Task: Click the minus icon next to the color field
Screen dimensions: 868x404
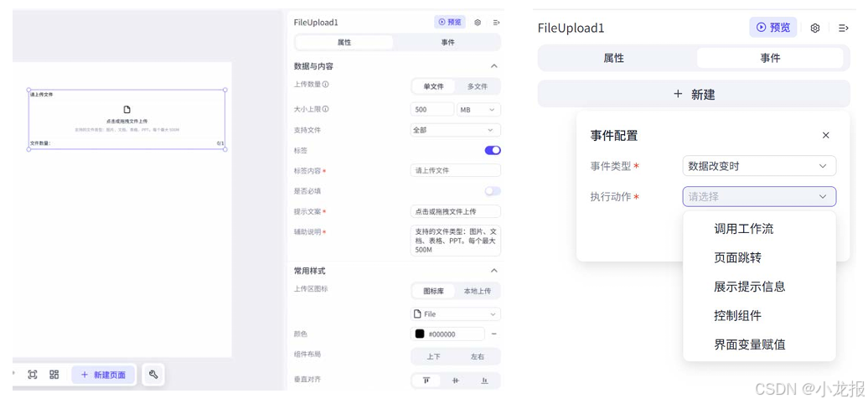Action: pos(494,334)
